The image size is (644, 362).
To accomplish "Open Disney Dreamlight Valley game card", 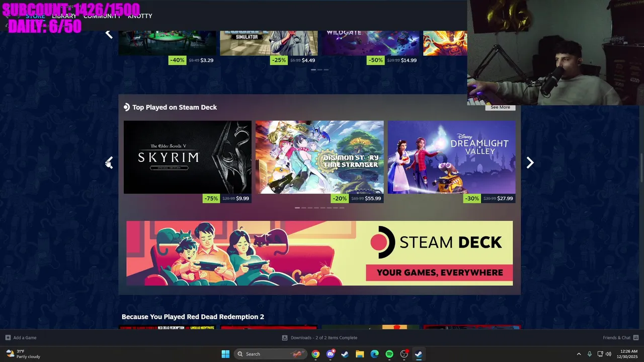I will tap(451, 157).
